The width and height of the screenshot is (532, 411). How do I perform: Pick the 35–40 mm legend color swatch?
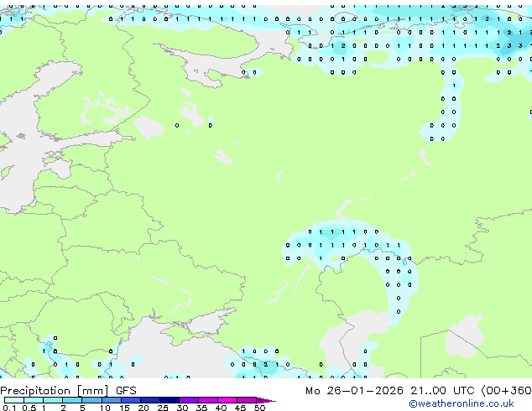pos(208,400)
